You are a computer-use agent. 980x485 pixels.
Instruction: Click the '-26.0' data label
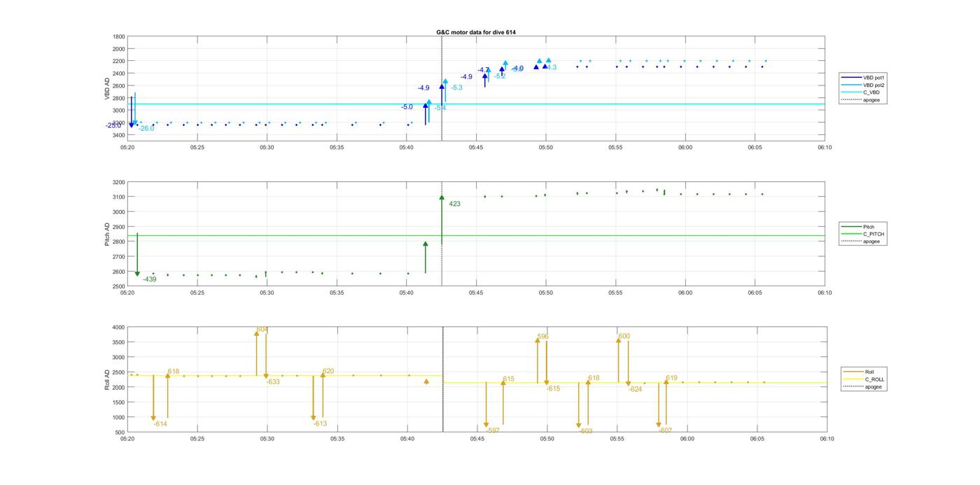click(x=146, y=129)
